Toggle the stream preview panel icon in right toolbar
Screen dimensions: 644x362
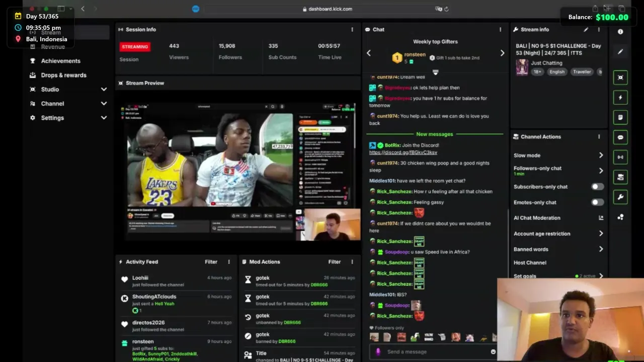point(620,77)
